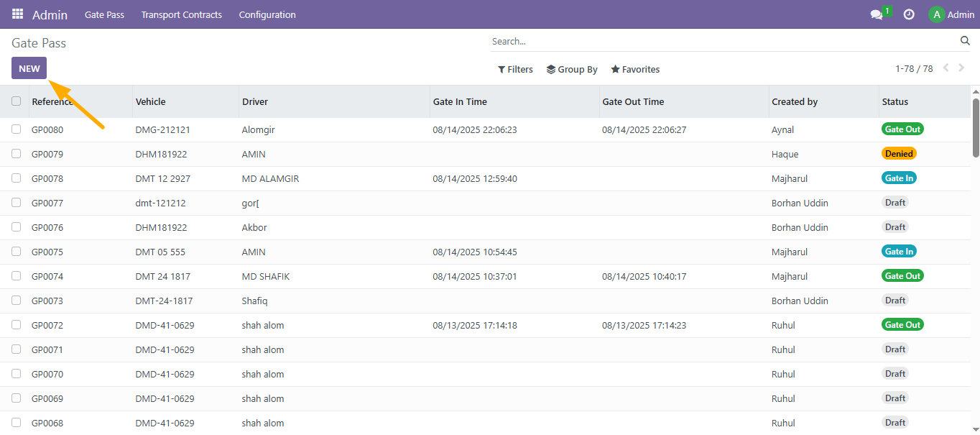Open the apps grid home menu
The width and height of the screenshot is (980, 435).
click(17, 14)
